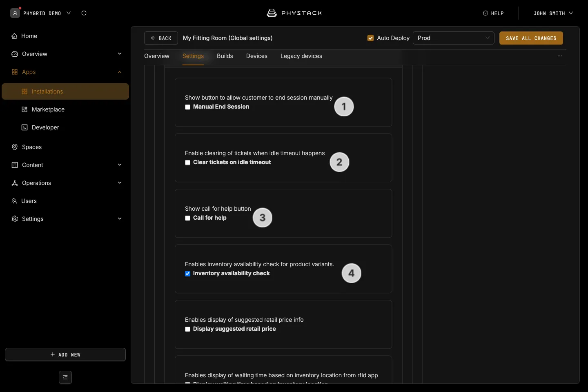Uncheck Inventory availability check
The height and width of the screenshot is (392, 588).
coord(188,274)
